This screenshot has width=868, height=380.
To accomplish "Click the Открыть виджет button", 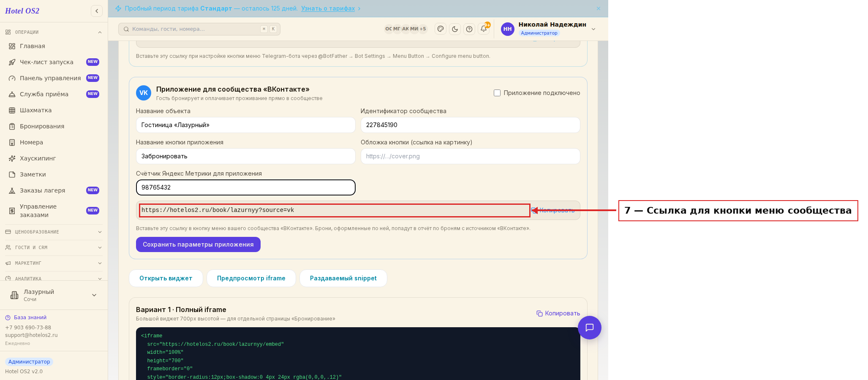I will point(166,278).
